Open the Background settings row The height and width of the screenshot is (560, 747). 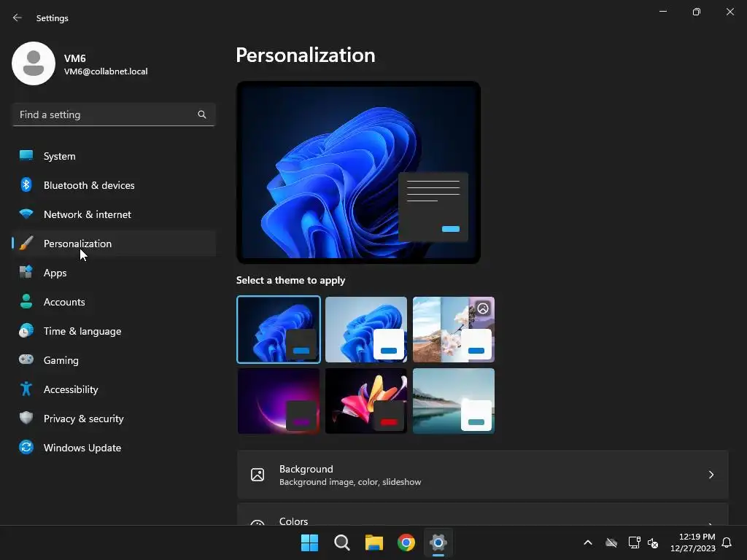coord(483,475)
